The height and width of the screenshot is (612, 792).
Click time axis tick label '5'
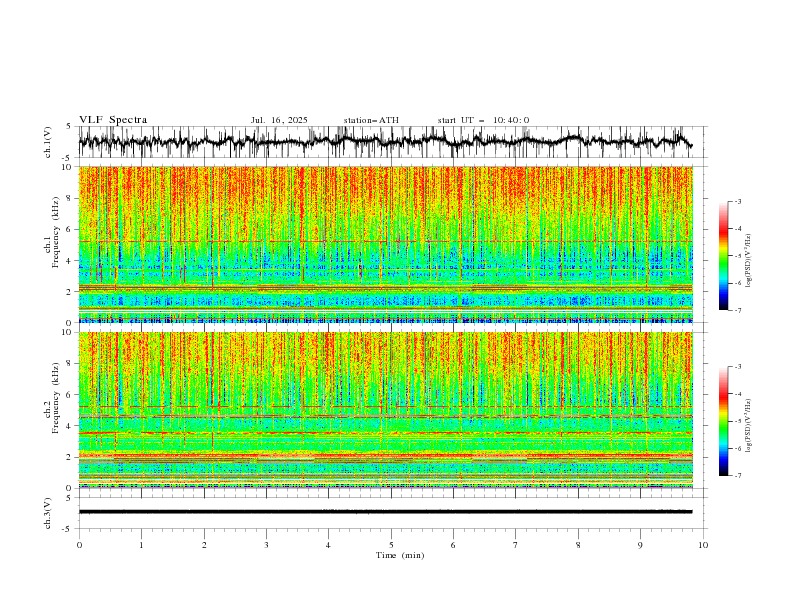[x=391, y=545]
